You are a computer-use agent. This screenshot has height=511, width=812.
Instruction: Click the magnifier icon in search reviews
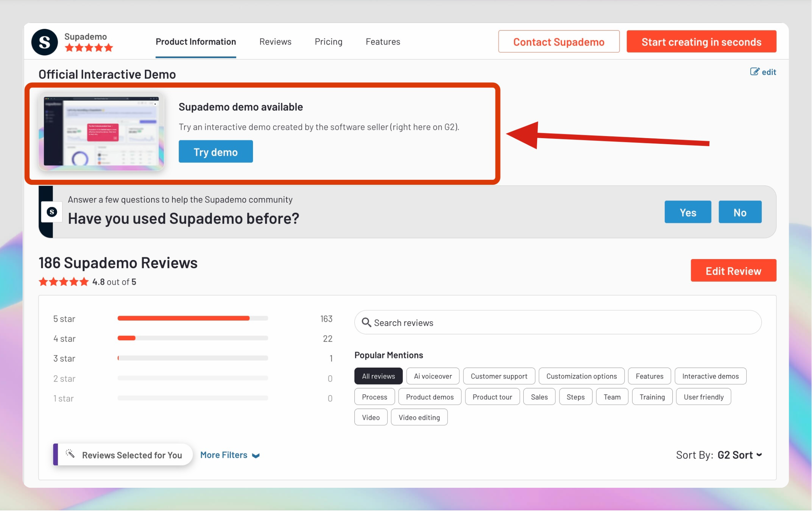(366, 323)
